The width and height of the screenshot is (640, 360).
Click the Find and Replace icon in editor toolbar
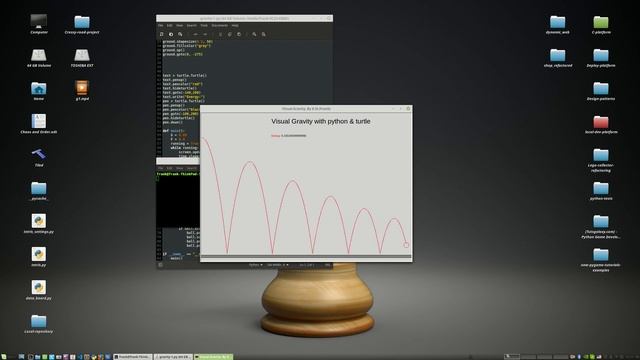pos(263,34)
